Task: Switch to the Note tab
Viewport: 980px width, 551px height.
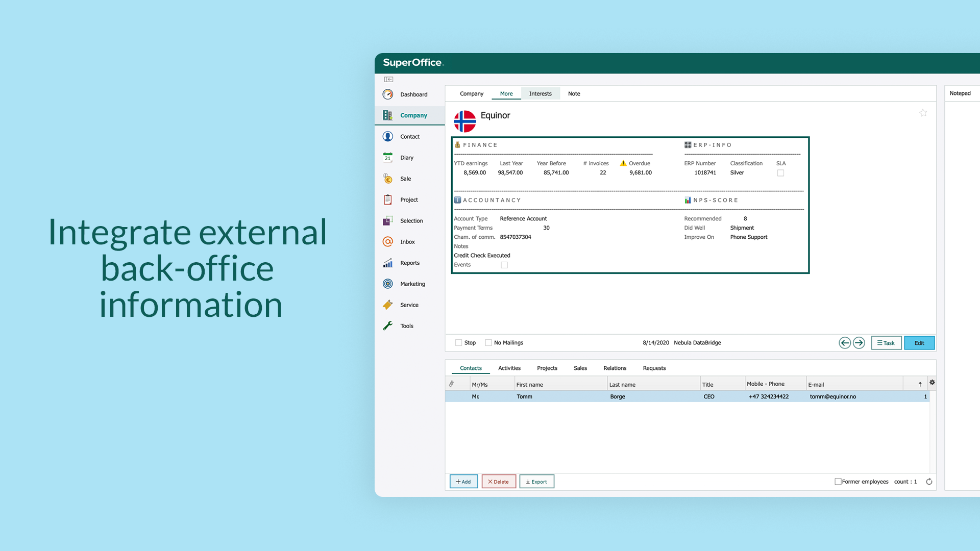Action: pyautogui.click(x=574, y=94)
